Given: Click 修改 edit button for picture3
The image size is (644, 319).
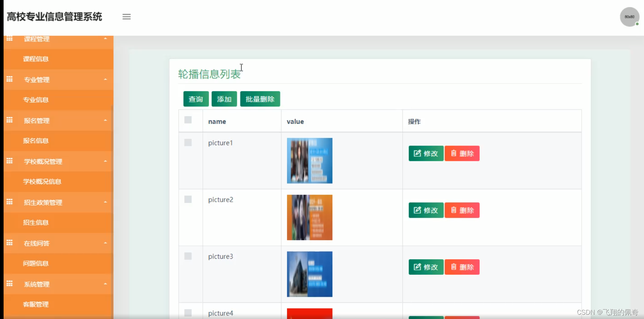Looking at the screenshot, I should point(426,267).
